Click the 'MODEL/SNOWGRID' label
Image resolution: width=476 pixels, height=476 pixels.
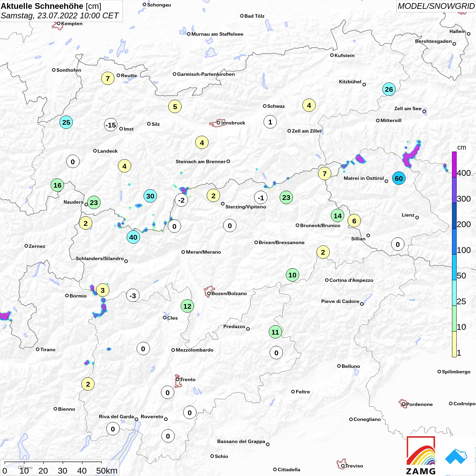pos(436,6)
